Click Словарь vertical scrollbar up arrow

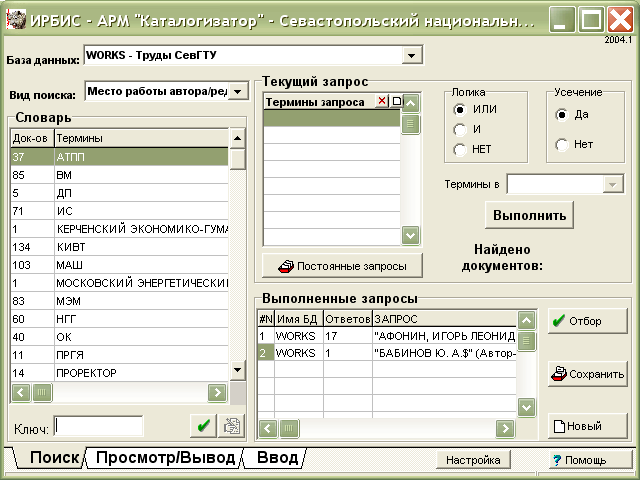[x=237, y=139]
